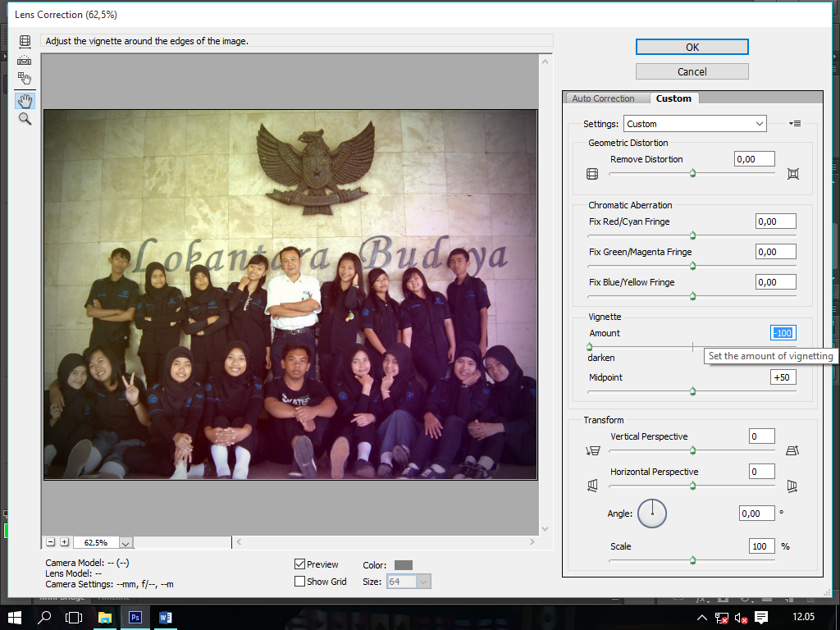Click the Angle value field
This screenshot has height=630, width=840.
point(757,514)
